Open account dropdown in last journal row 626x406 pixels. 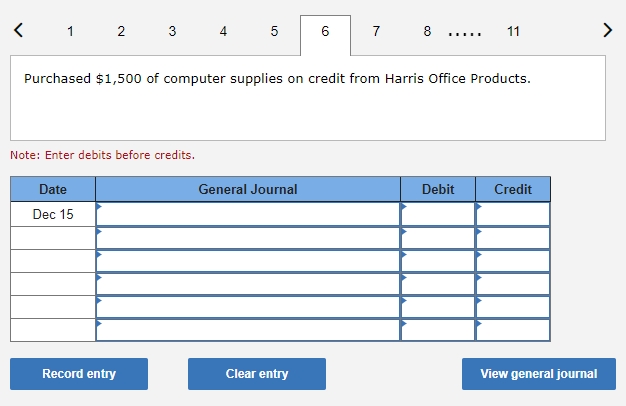[248, 330]
